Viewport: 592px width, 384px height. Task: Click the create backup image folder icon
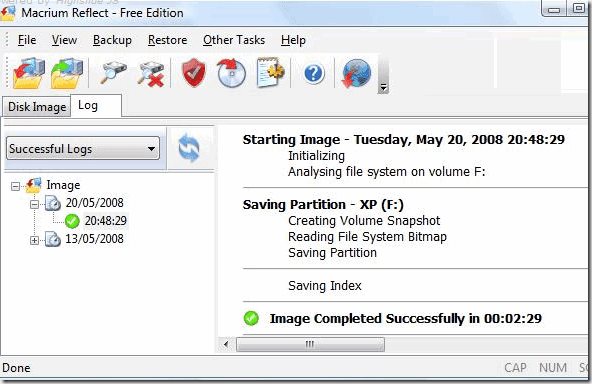pyautogui.click(x=29, y=73)
